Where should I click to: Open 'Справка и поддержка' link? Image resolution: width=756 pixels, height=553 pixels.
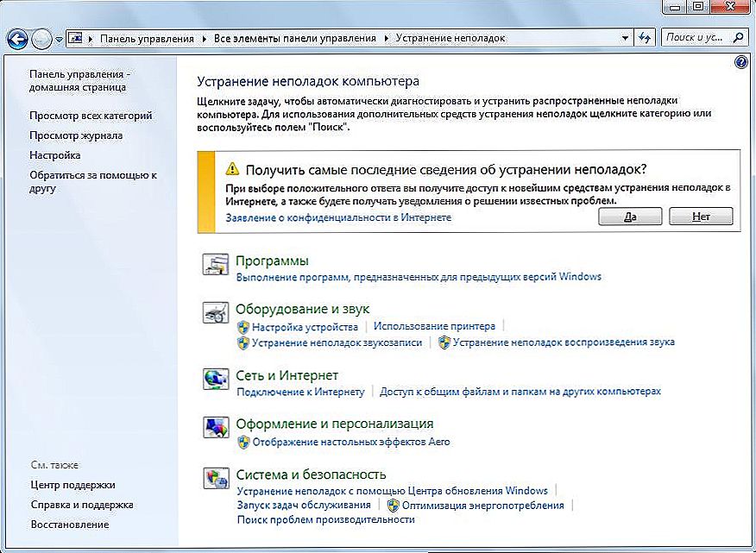[82, 505]
